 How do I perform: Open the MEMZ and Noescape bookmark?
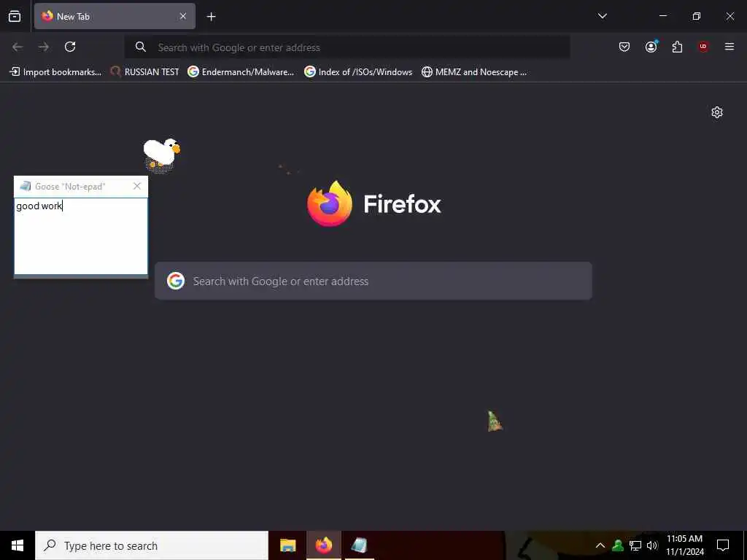[474, 72]
